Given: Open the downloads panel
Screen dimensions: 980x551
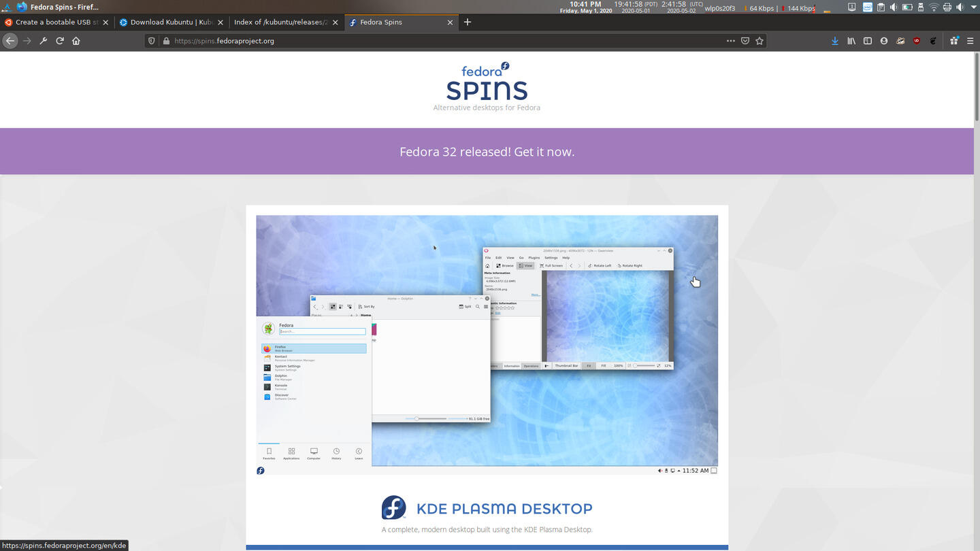Looking at the screenshot, I should point(835,41).
